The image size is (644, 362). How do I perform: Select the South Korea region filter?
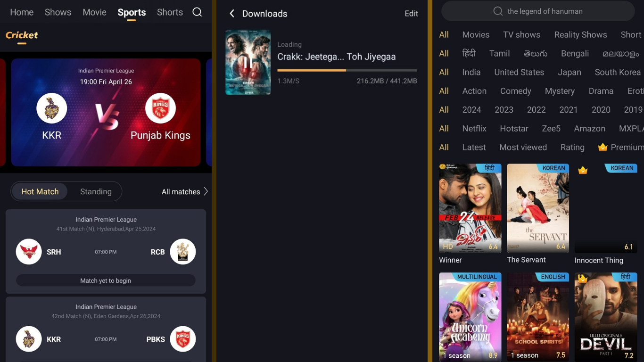pos(618,72)
